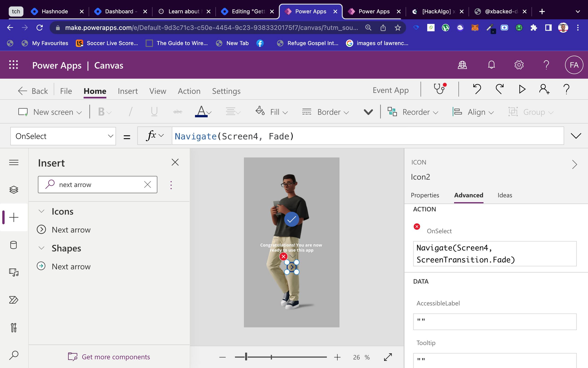Open the fx formula dropdown
588x368 pixels.
155,136
